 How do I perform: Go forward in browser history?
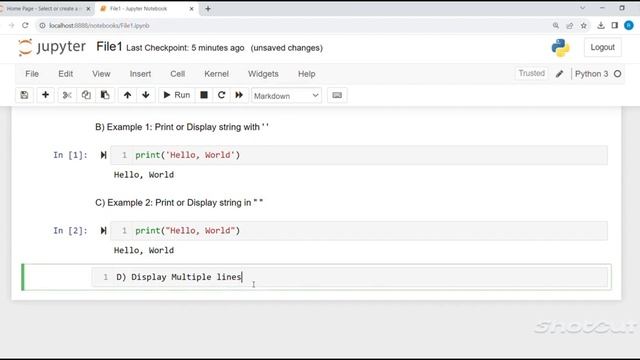(x=11, y=25)
